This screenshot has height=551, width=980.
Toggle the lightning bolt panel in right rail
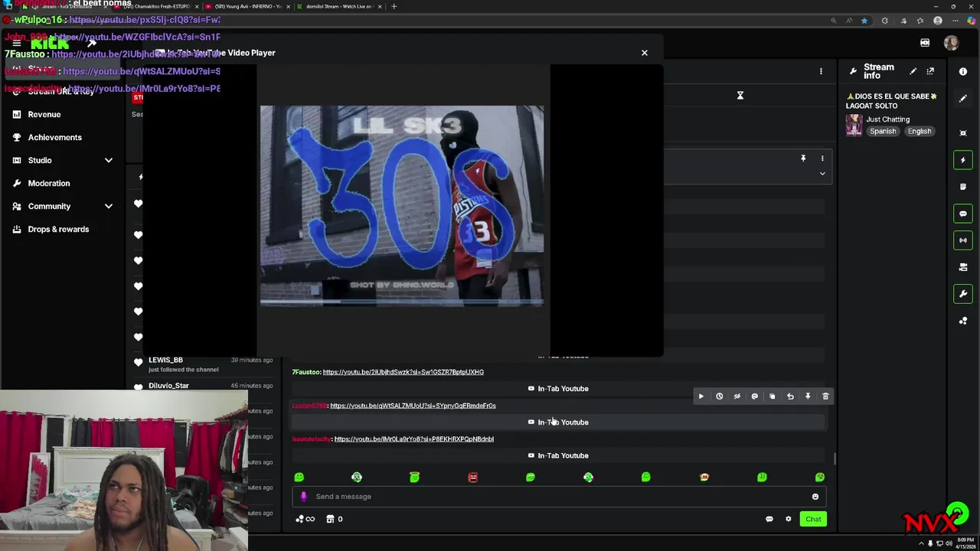coord(963,160)
